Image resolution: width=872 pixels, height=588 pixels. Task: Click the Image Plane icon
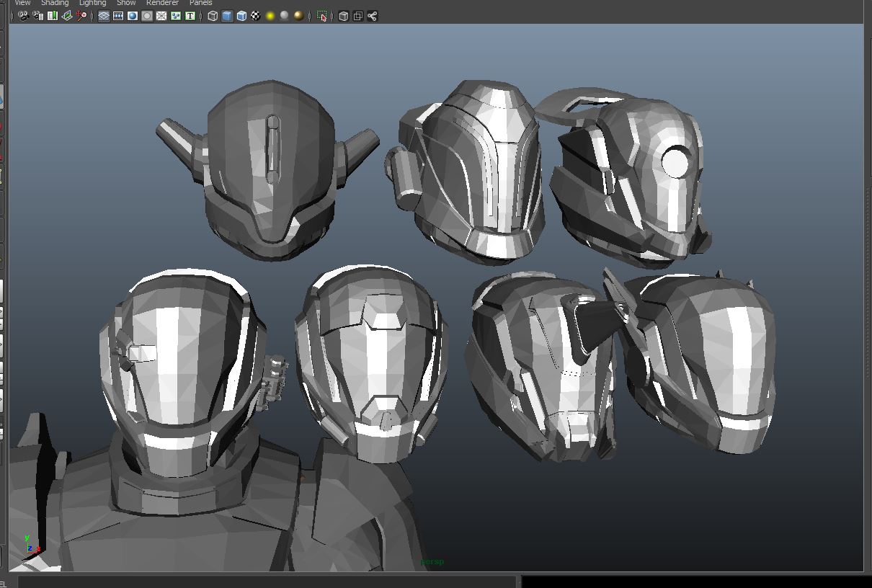67,16
